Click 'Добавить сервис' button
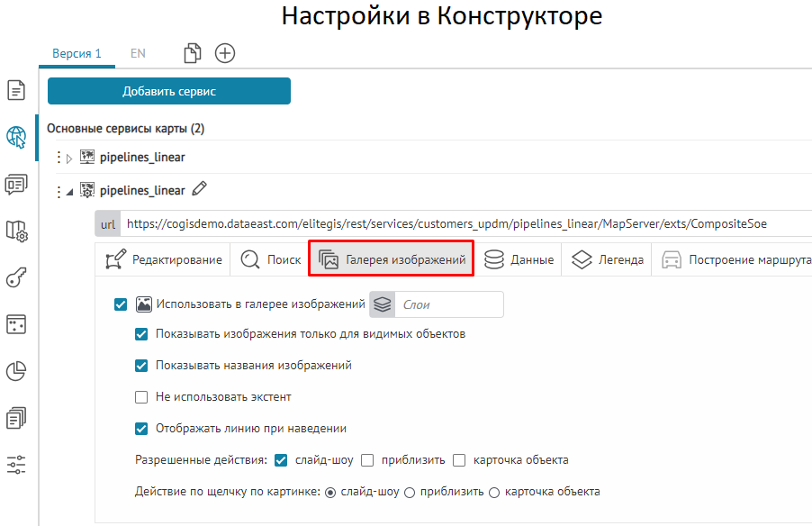This screenshot has width=812, height=526. (169, 91)
